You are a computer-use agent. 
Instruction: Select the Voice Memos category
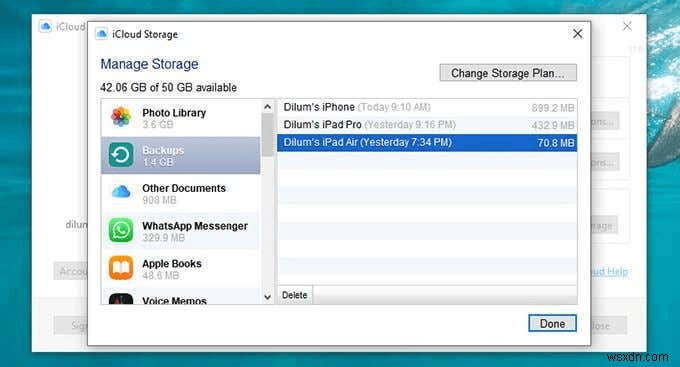click(x=181, y=296)
